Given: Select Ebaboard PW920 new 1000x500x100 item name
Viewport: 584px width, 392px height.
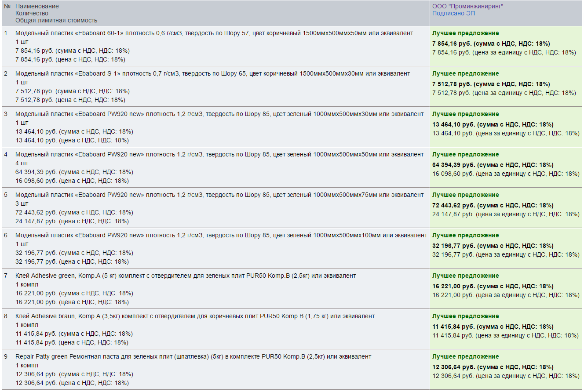Looking at the screenshot, I should [221, 235].
